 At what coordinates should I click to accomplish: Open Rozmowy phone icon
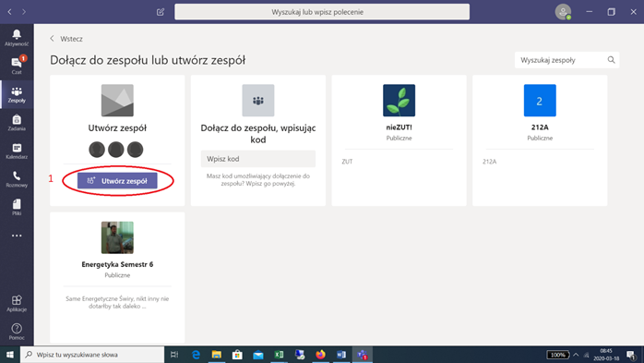tap(17, 179)
